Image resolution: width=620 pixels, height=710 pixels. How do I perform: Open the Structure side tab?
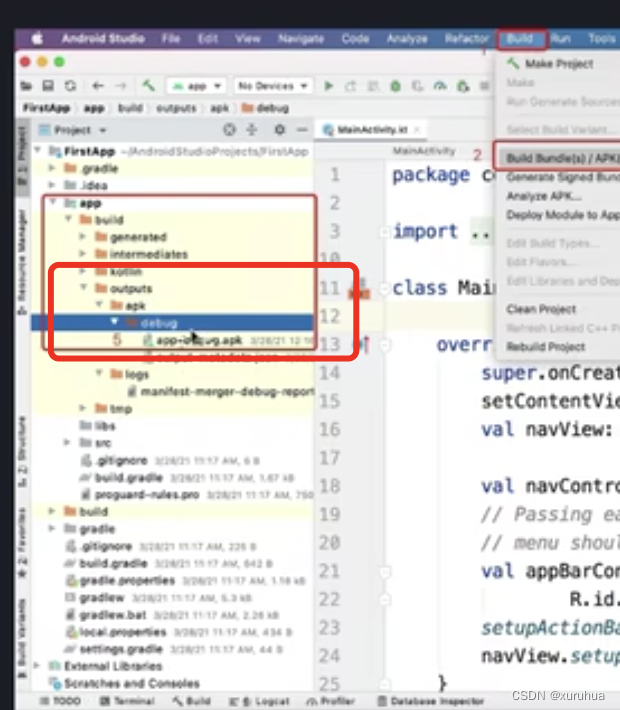point(22,451)
